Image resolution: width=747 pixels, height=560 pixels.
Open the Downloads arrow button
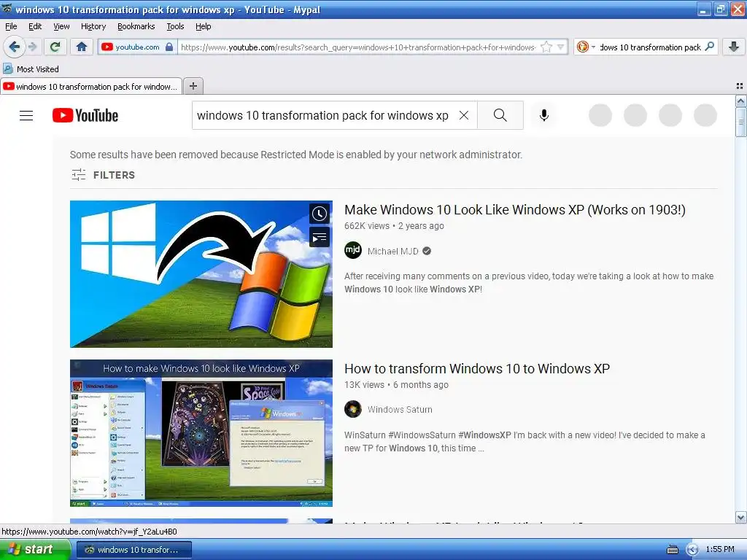coord(734,47)
